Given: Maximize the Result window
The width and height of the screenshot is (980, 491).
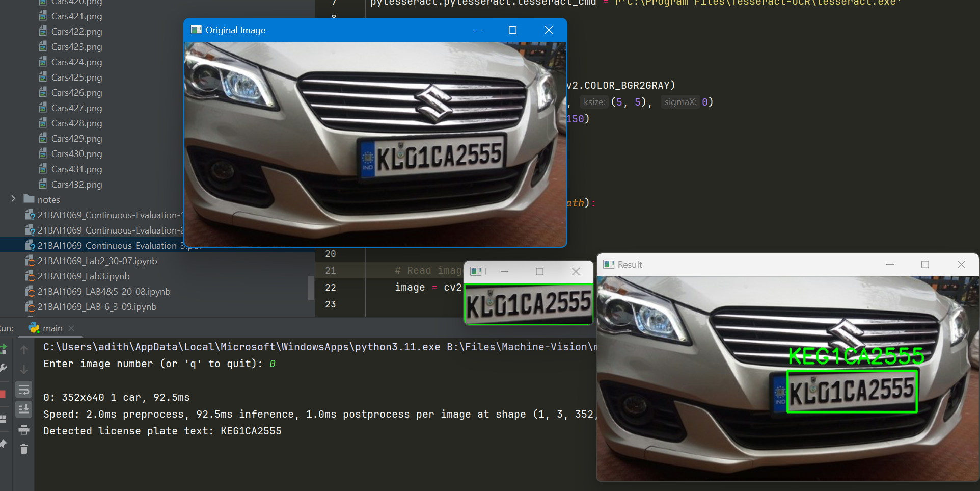Looking at the screenshot, I should 925,264.
